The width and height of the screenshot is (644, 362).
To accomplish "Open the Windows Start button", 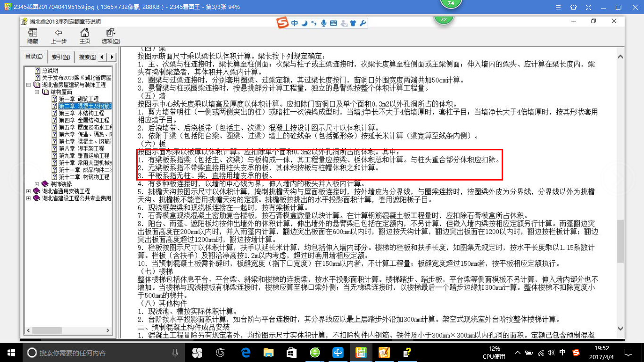I will (x=11, y=353).
